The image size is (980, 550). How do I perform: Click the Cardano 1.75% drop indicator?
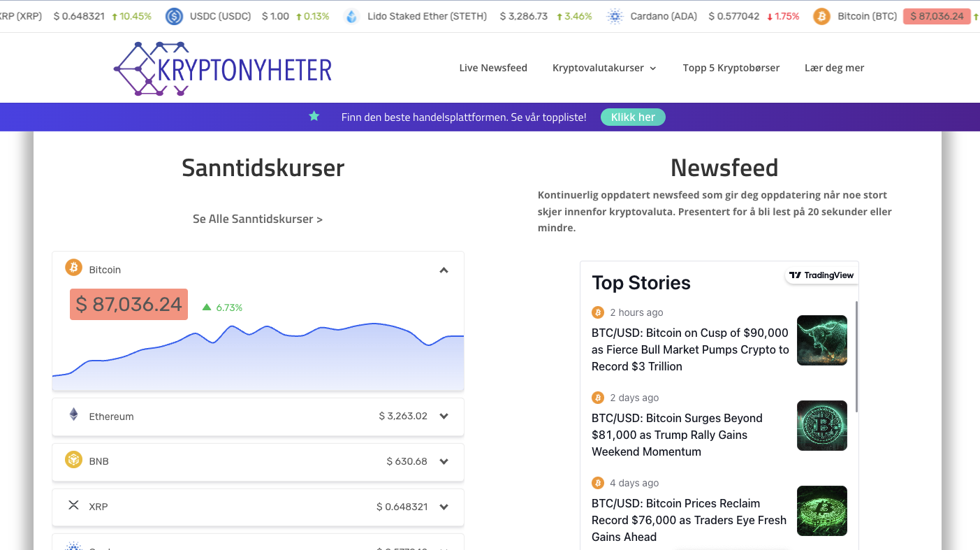click(783, 16)
